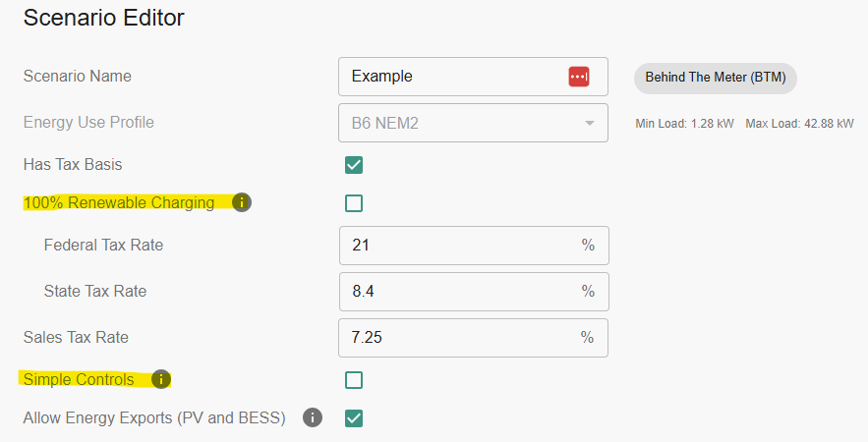Click into the Scenario Name text field
Viewport: 868px width, 442px height.
click(452, 77)
